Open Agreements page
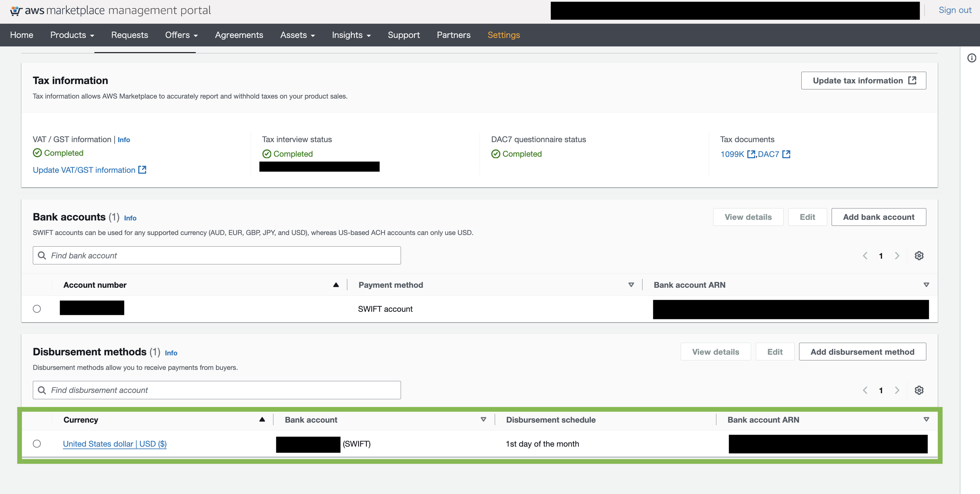The width and height of the screenshot is (980, 494). click(239, 35)
